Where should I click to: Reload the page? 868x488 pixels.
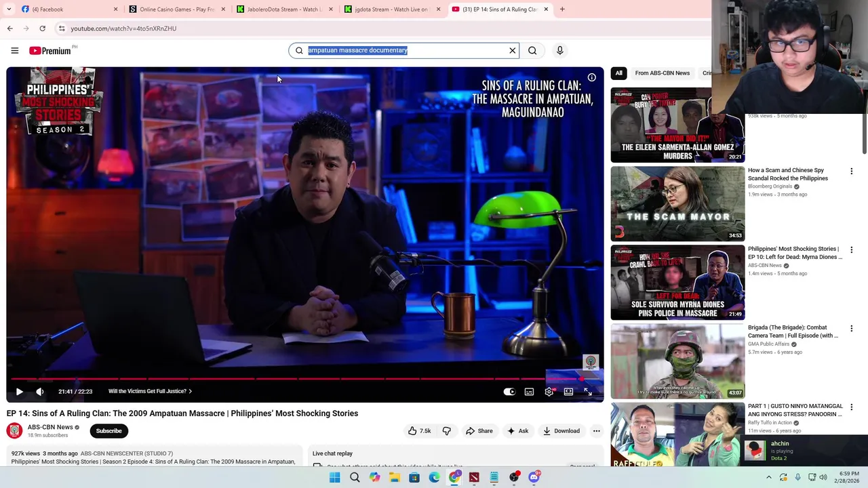click(42, 28)
